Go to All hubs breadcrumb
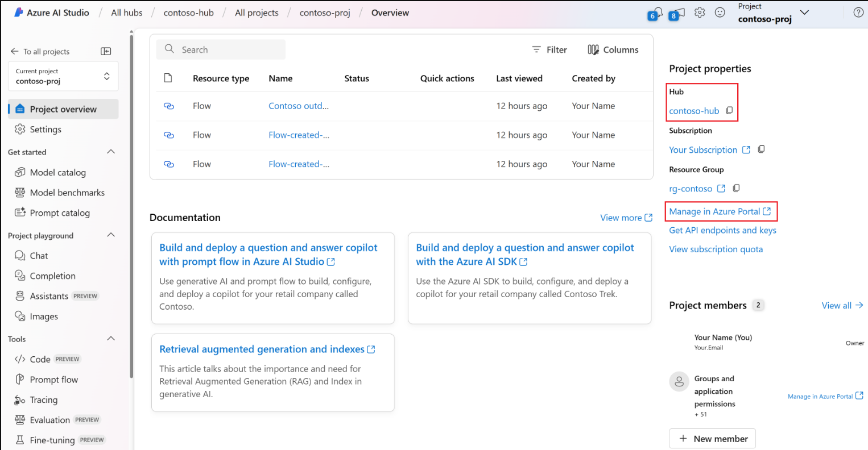This screenshot has height=450, width=868. [127, 13]
